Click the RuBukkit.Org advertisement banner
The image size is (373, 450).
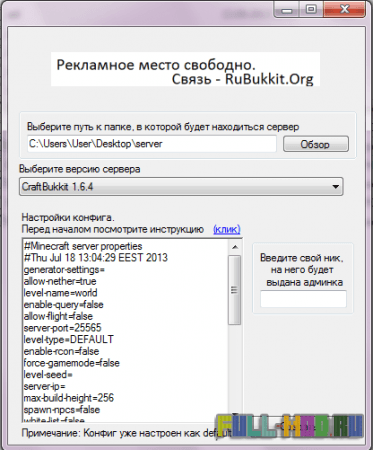[185, 69]
